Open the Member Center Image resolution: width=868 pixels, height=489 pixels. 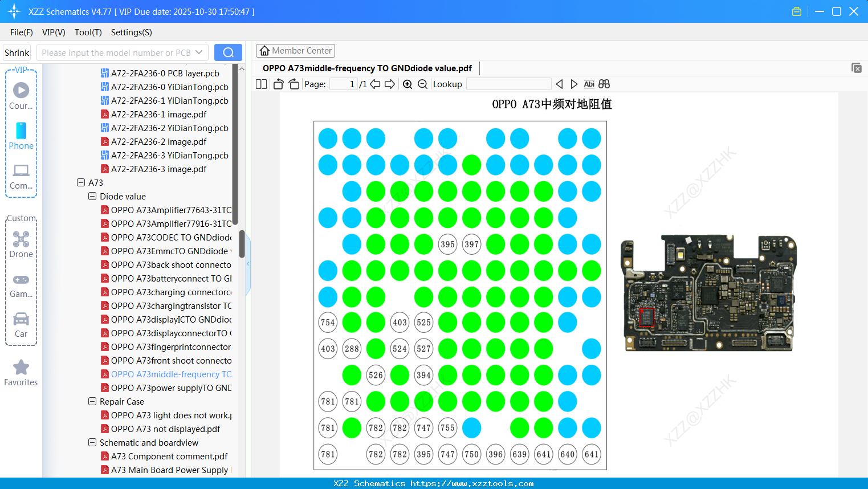(295, 50)
